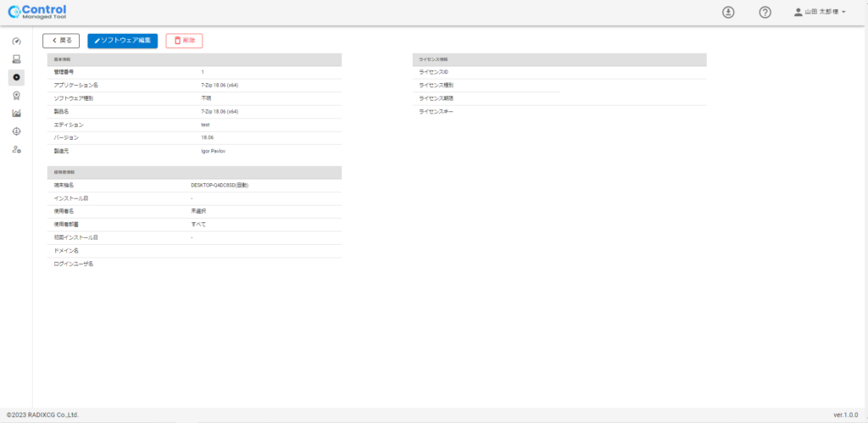Select the エディション label
The height and width of the screenshot is (423, 868).
pyautogui.click(x=69, y=125)
